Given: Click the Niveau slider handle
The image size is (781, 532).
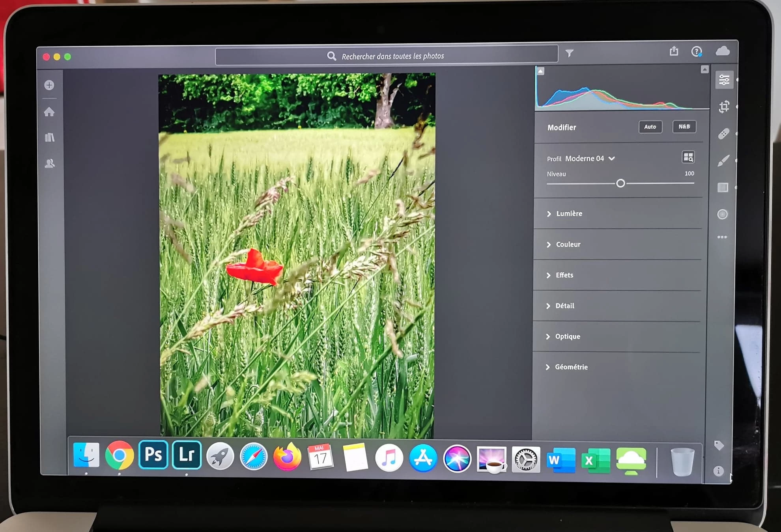Looking at the screenshot, I should [x=620, y=183].
